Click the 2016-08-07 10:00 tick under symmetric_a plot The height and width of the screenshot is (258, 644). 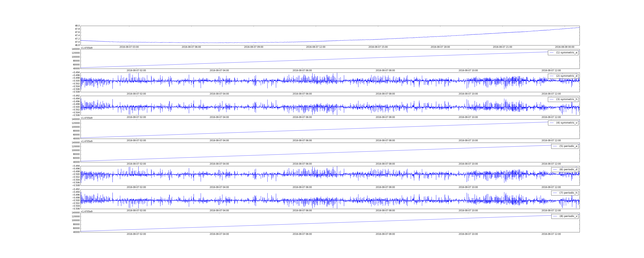click(x=468, y=71)
